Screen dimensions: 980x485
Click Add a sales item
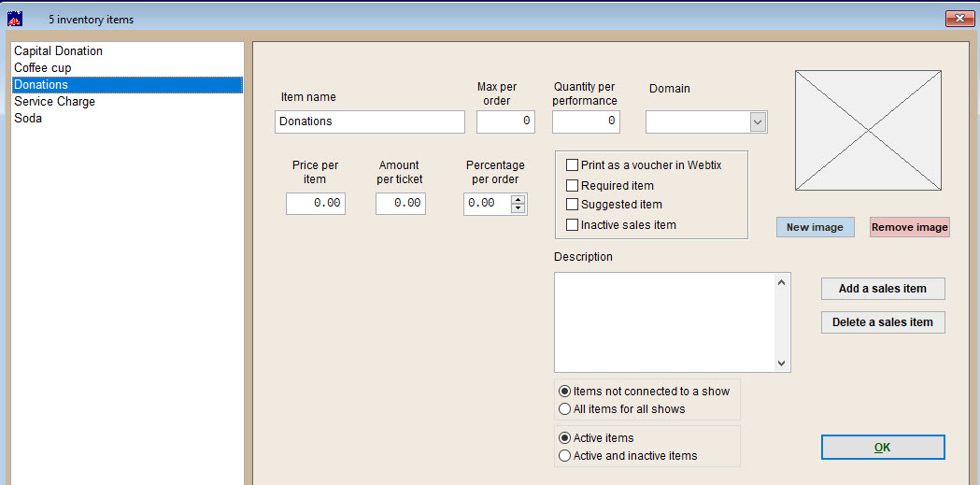(x=883, y=289)
